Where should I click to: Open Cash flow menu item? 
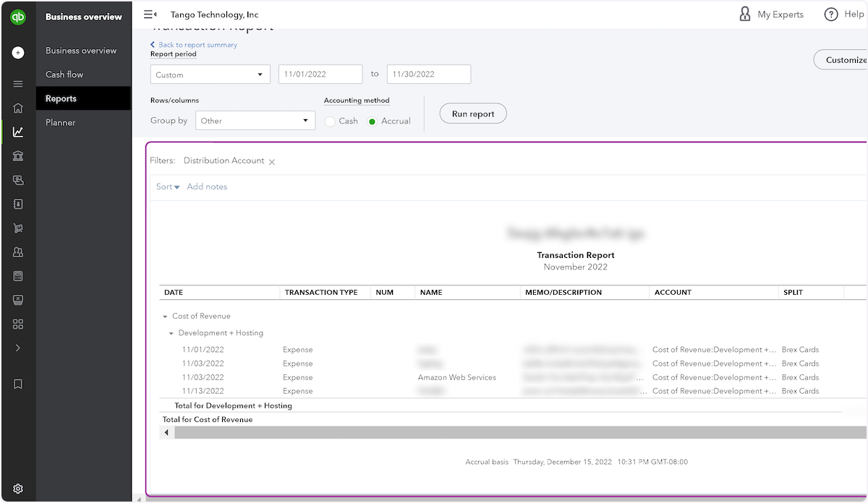pyautogui.click(x=64, y=74)
